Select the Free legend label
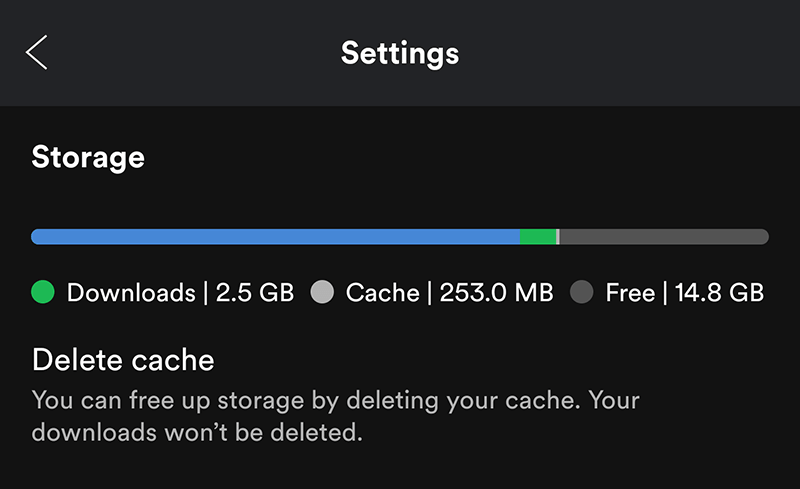 pyautogui.click(x=630, y=293)
